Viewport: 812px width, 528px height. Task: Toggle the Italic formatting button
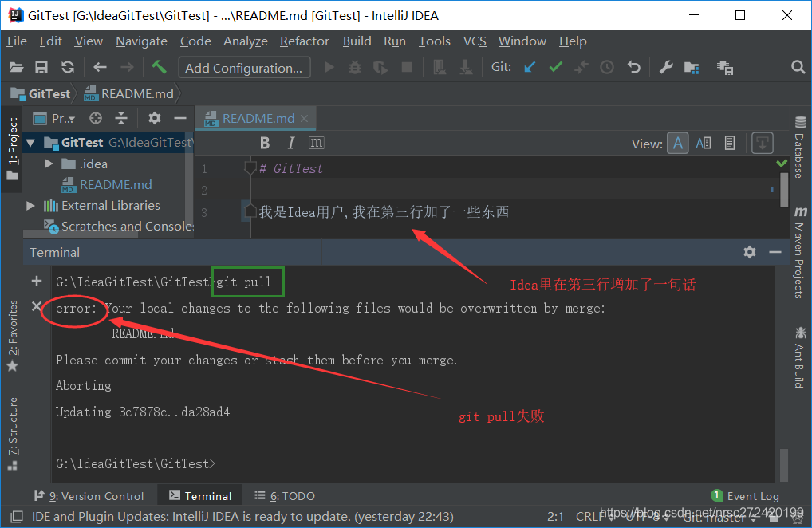(291, 143)
